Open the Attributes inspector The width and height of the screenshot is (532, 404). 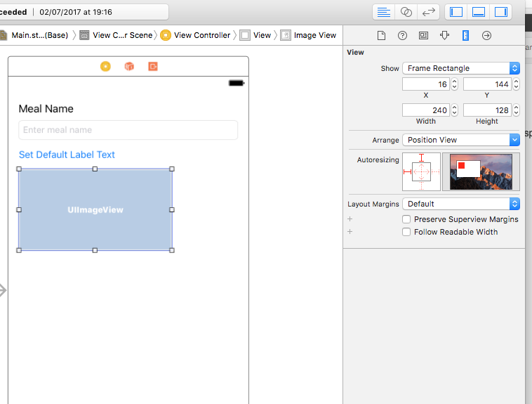[444, 35]
